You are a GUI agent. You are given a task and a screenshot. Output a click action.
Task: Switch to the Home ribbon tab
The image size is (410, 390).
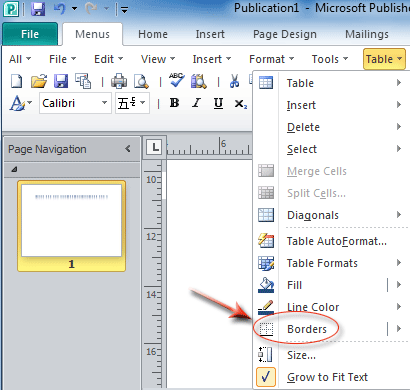(x=153, y=34)
